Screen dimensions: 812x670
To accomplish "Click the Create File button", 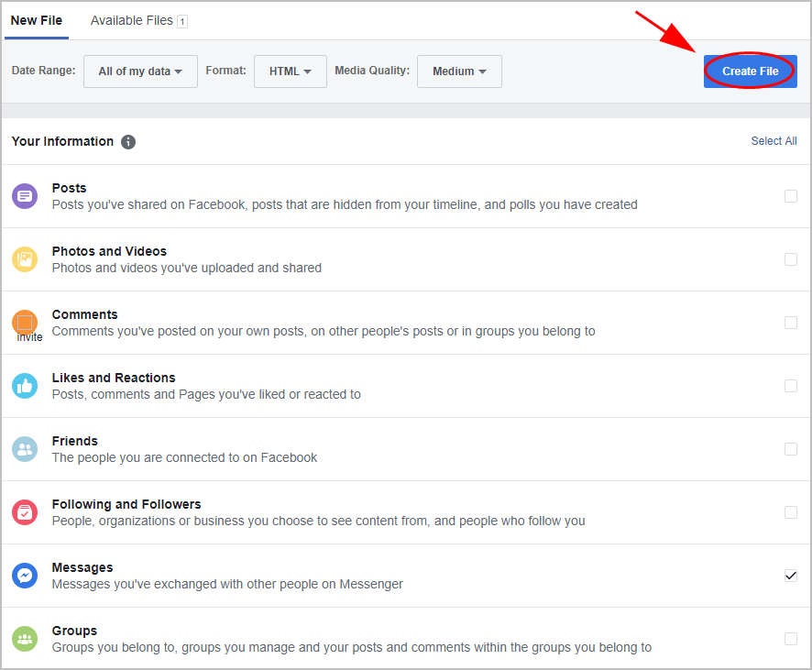I will (750, 71).
